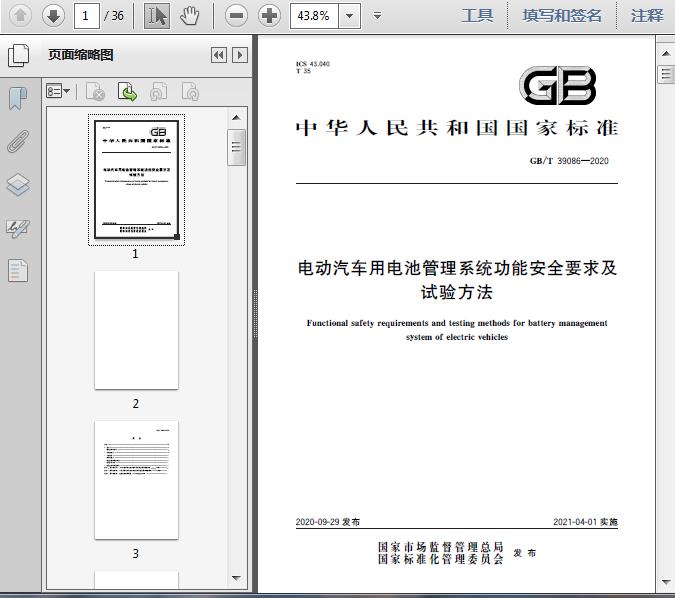Screen dimensions: 675x598
Task: Open the 填写和签名 pane
Action: pos(562,15)
